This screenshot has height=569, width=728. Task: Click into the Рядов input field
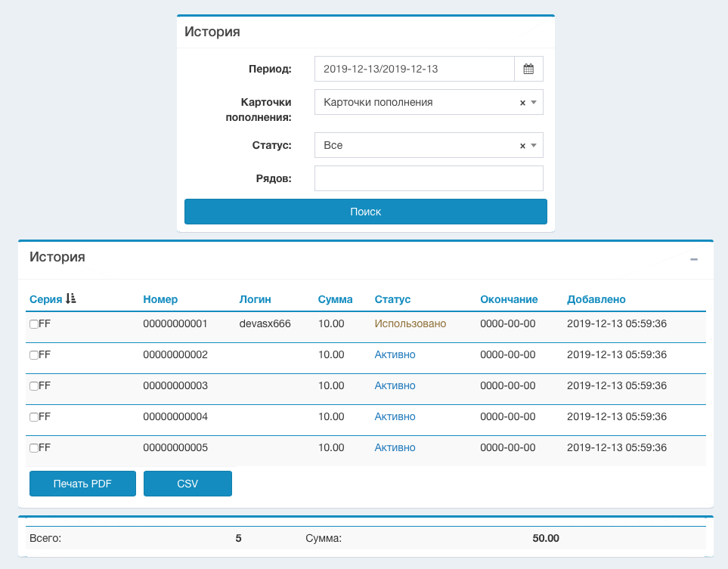click(x=429, y=178)
